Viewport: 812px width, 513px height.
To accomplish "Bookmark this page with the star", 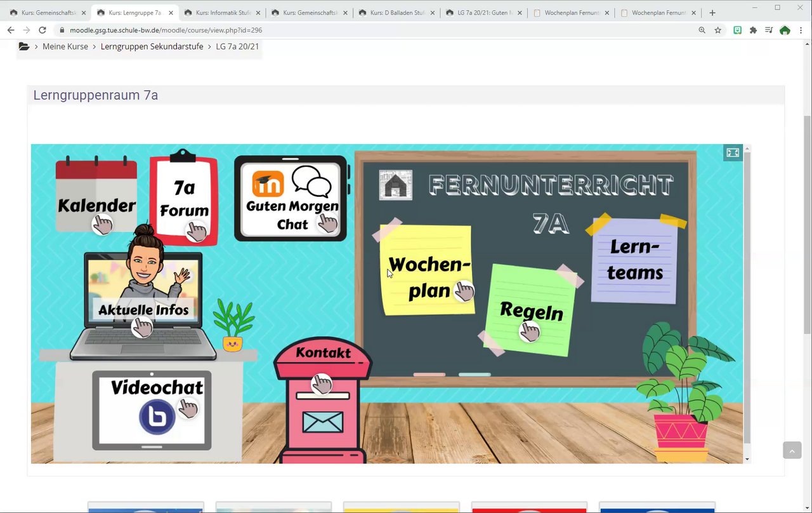I will (x=717, y=30).
